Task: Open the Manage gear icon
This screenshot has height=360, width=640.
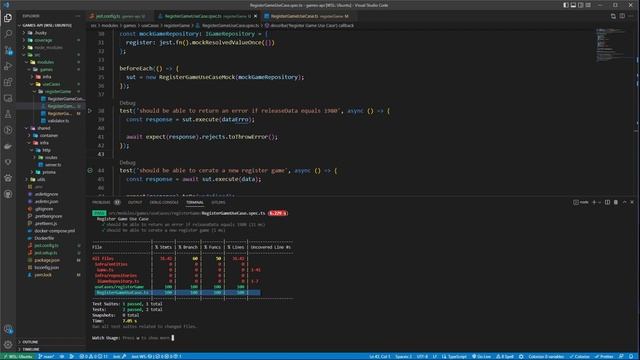Action: (8, 345)
